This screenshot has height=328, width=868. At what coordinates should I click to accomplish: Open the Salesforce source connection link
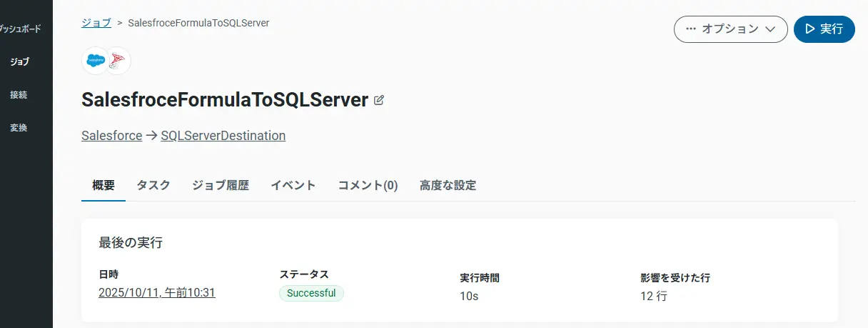click(x=112, y=136)
